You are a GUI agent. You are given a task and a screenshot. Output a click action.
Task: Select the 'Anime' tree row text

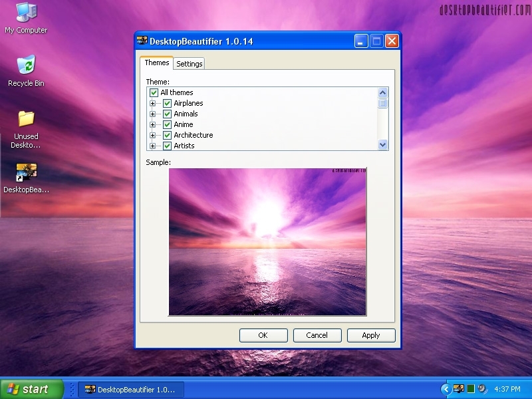click(184, 124)
